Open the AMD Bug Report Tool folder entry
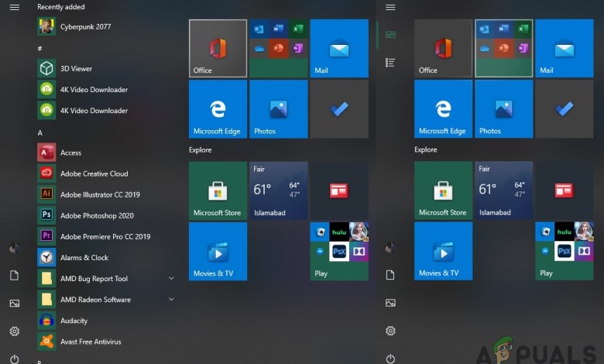604x364 pixels. (x=106, y=279)
